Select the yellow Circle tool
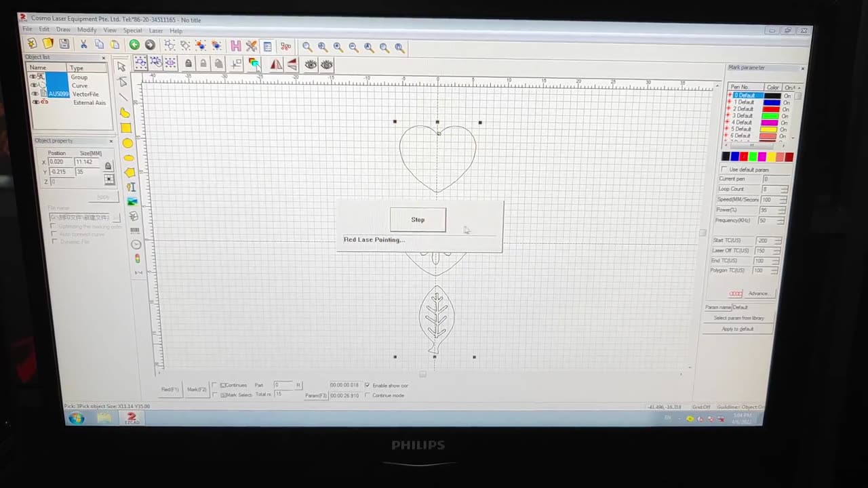The height and width of the screenshot is (488, 868). coord(127,143)
